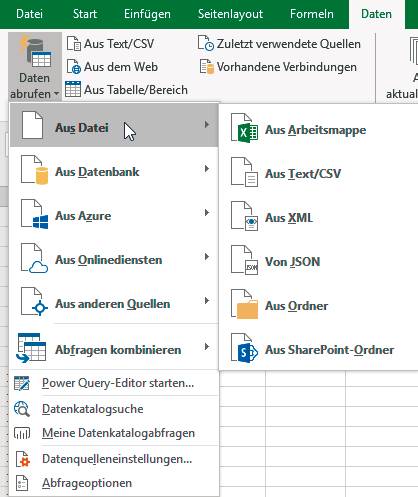The width and height of the screenshot is (418, 497).
Task: Expand the Aus Azure submenu arrow
Action: pyautogui.click(x=207, y=213)
